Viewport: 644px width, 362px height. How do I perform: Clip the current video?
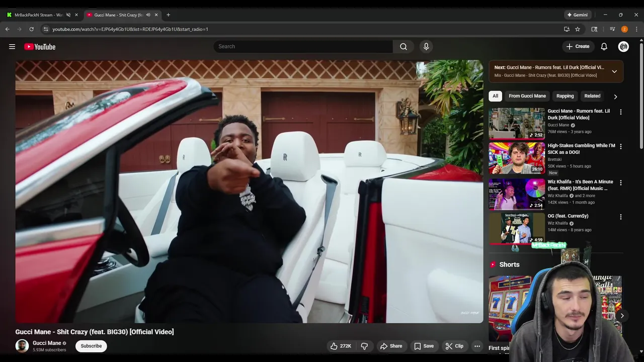tap(454, 346)
